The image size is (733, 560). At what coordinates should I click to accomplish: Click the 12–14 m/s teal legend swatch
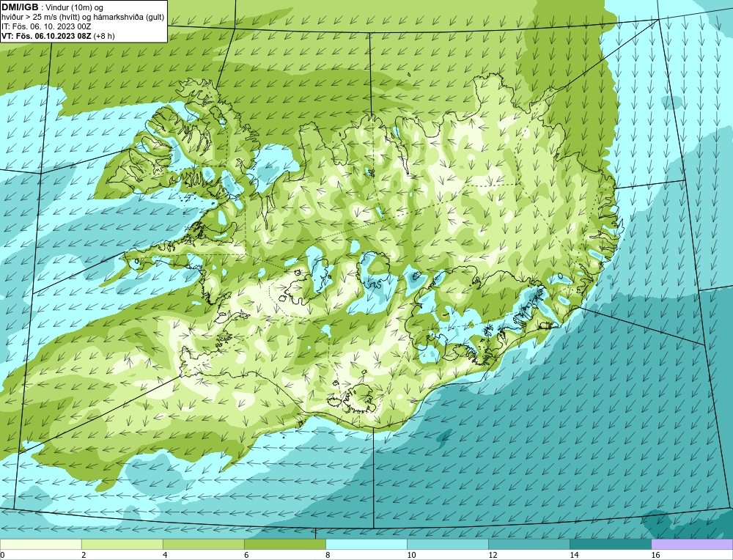(528, 544)
